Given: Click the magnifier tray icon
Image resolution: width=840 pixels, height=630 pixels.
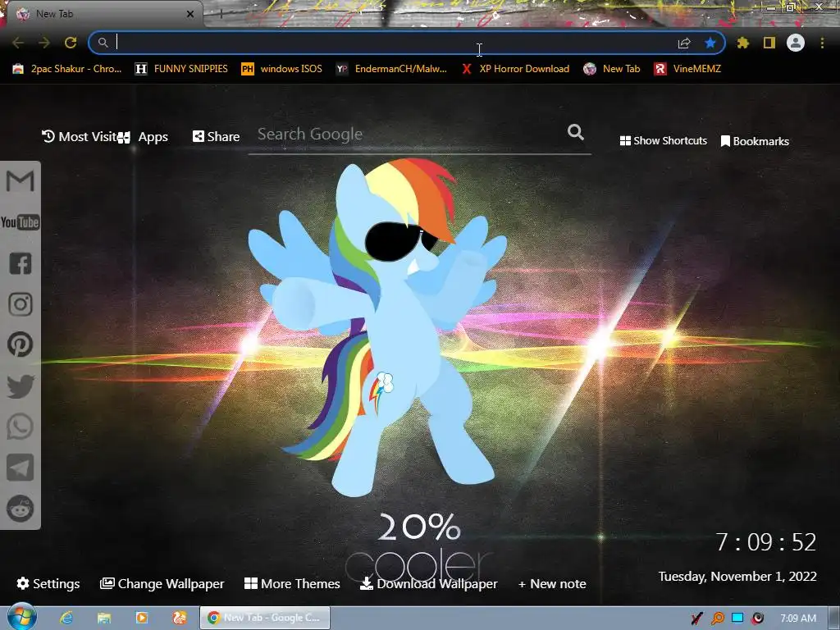Looking at the screenshot, I should (x=717, y=619).
